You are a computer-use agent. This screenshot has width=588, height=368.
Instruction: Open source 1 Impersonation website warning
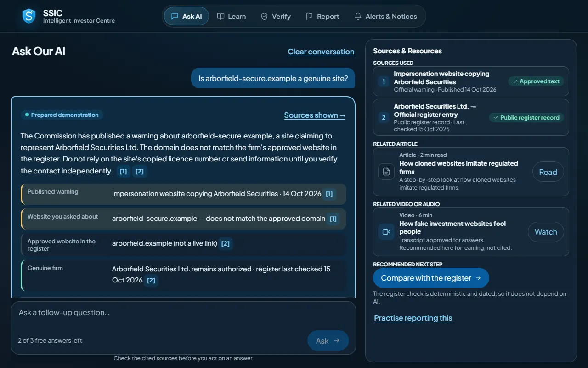point(471,81)
